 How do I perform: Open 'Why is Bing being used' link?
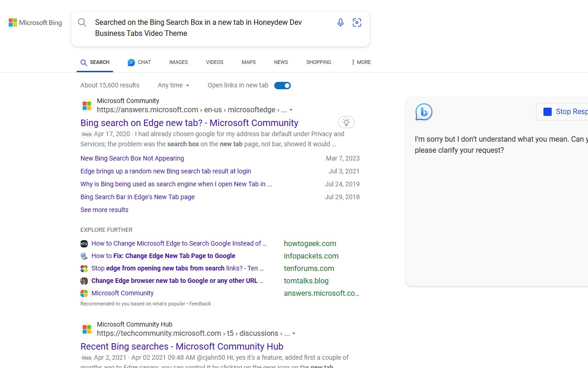click(176, 184)
